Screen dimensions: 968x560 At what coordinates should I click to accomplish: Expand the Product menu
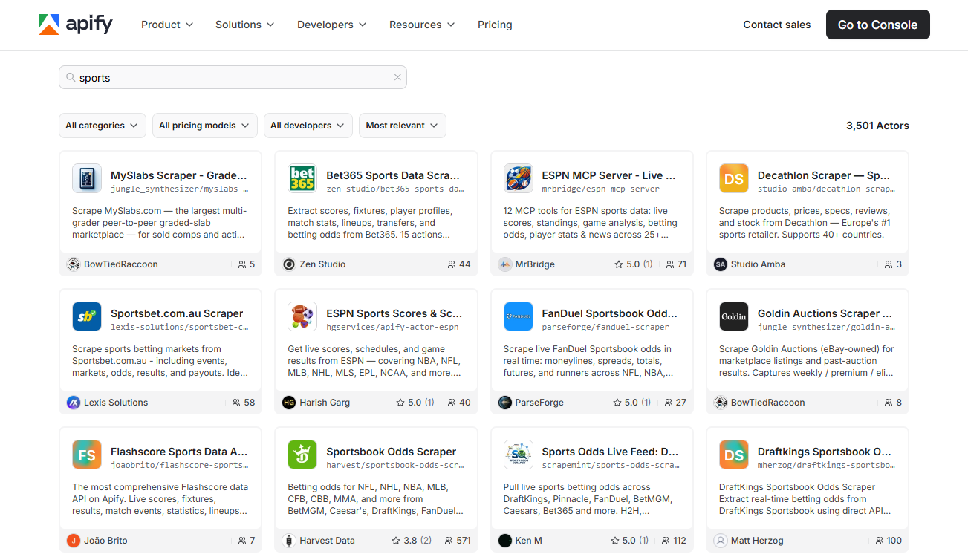pyautogui.click(x=167, y=25)
